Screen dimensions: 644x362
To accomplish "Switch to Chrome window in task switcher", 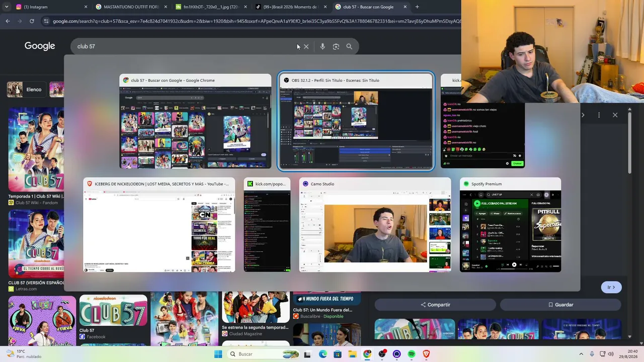I will click(x=195, y=122).
